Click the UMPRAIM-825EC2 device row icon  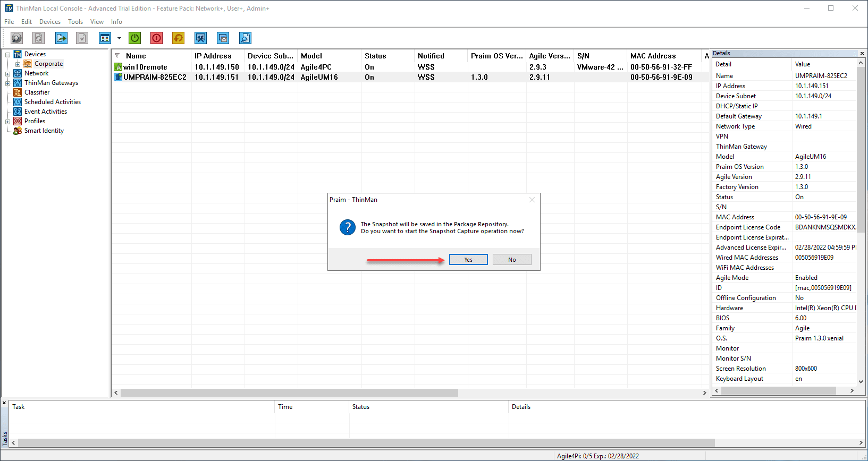[118, 77]
